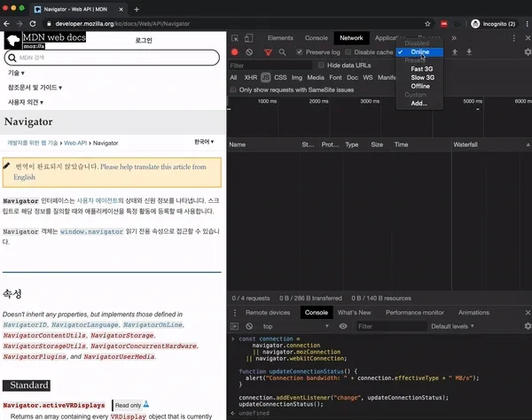
Task: Clear the network log
Action: pos(249,52)
